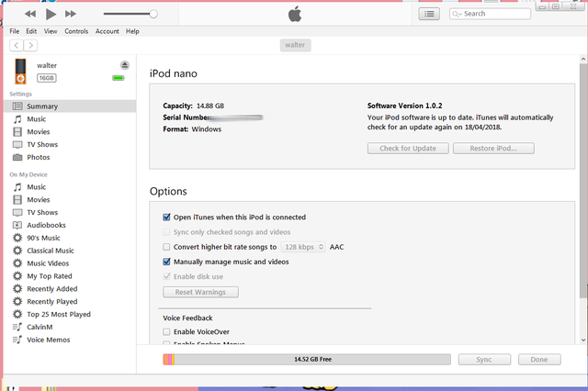Open the Controls menu
588x391 pixels.
point(76,31)
